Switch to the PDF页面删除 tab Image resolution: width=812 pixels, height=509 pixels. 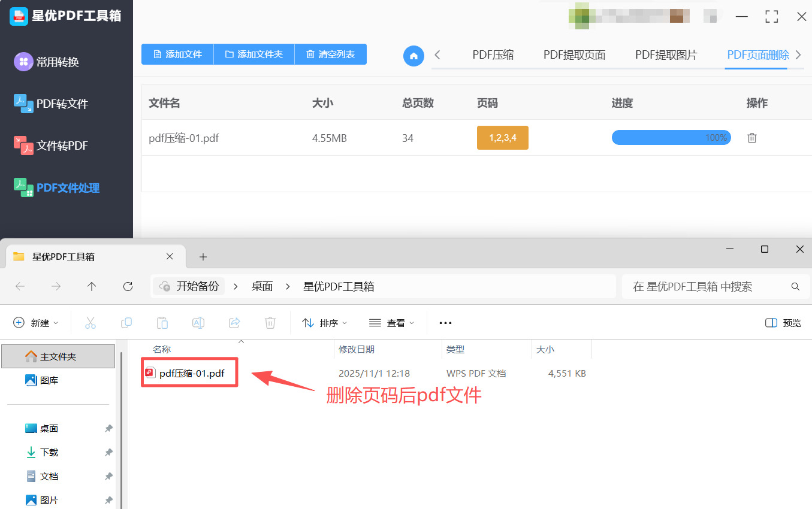(758, 55)
